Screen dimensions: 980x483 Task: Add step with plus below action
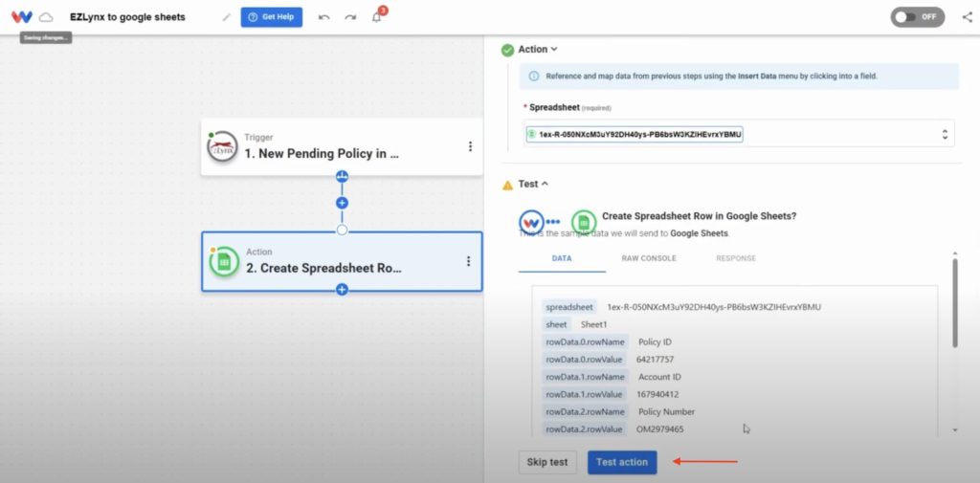(x=342, y=289)
